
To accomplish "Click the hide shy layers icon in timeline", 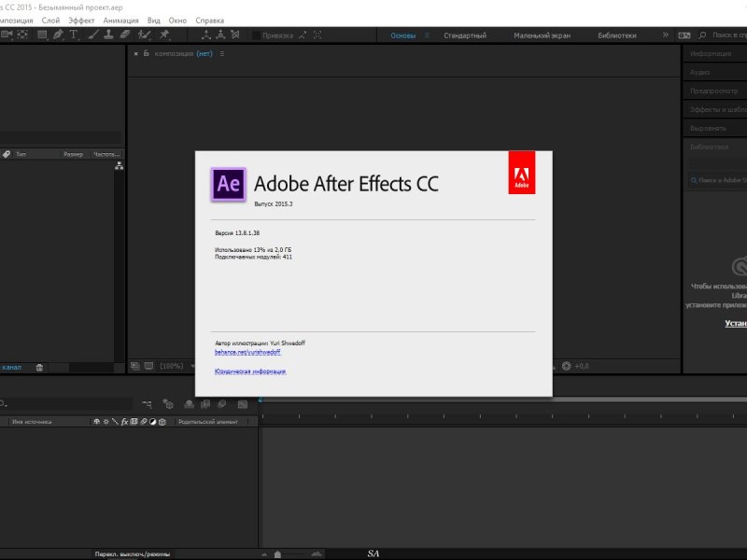I will [190, 404].
